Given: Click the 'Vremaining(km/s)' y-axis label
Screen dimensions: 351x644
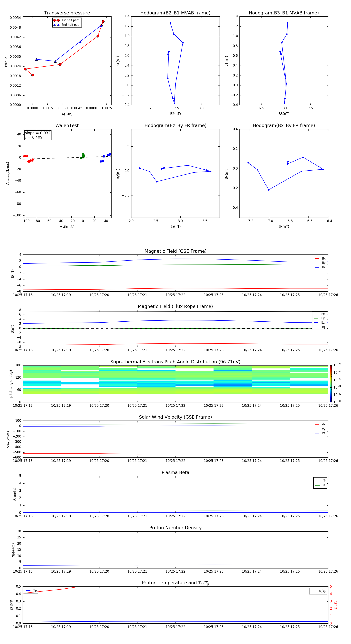Looking at the screenshot, I should pyautogui.click(x=7, y=174).
